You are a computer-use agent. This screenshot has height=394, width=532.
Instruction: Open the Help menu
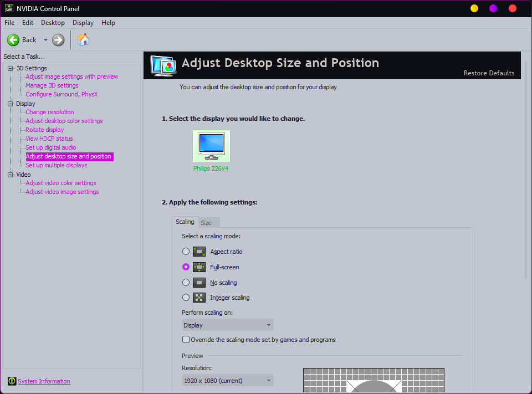click(108, 23)
